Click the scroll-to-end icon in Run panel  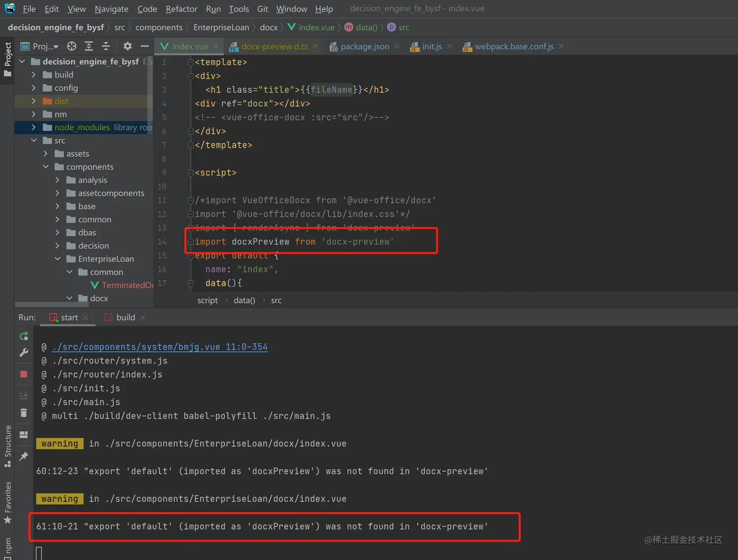pyautogui.click(x=23, y=395)
